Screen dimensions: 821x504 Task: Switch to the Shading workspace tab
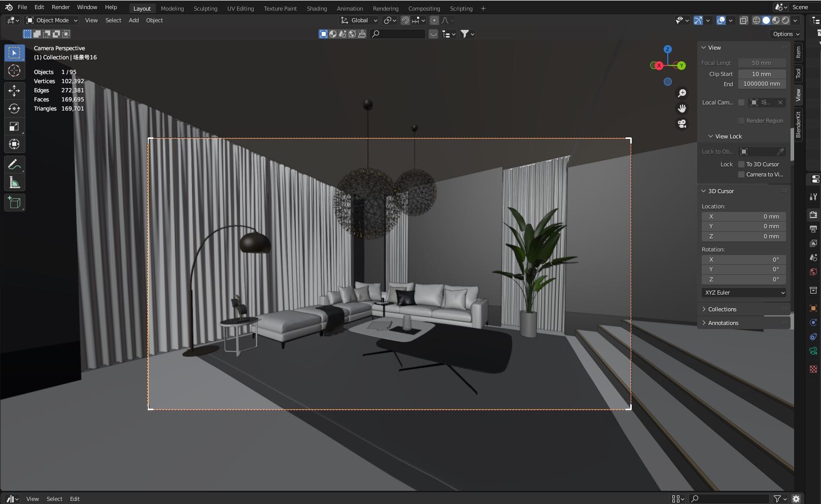click(x=317, y=8)
